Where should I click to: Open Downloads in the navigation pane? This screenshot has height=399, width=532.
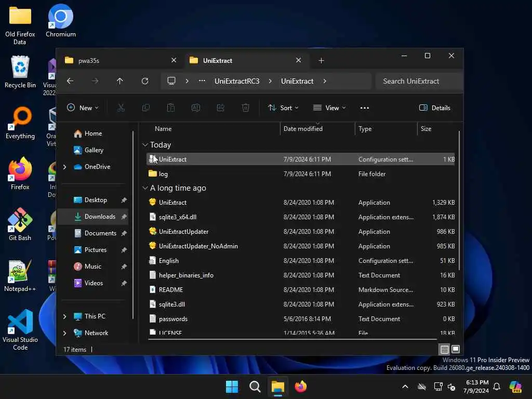coord(93,217)
